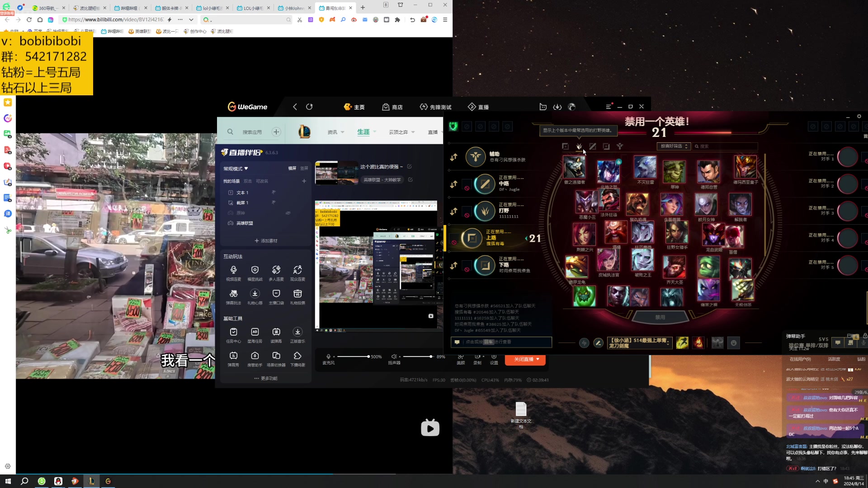Viewport: 868px width, 488px height.
Task: Open 先锋测试 tab in WeGame
Action: click(436, 107)
